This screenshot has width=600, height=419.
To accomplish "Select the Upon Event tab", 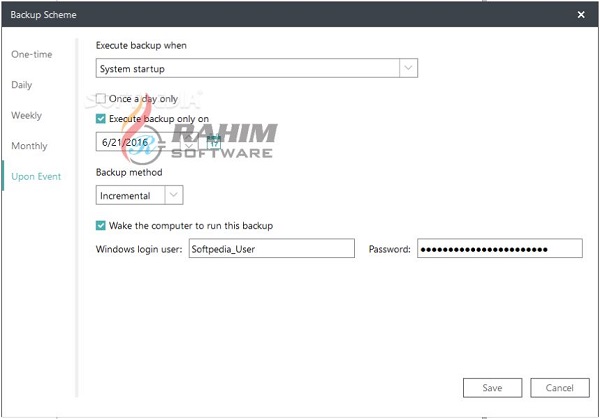I will pyautogui.click(x=36, y=176).
